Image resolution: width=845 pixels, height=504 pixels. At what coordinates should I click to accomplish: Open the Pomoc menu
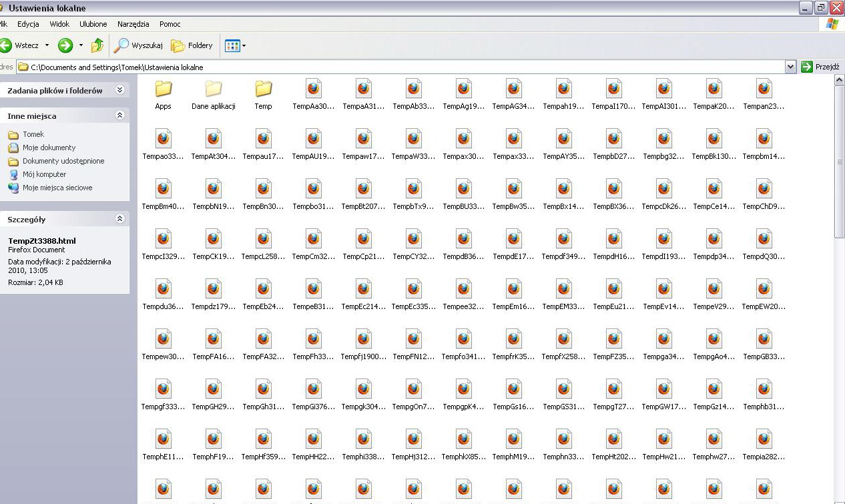[170, 24]
